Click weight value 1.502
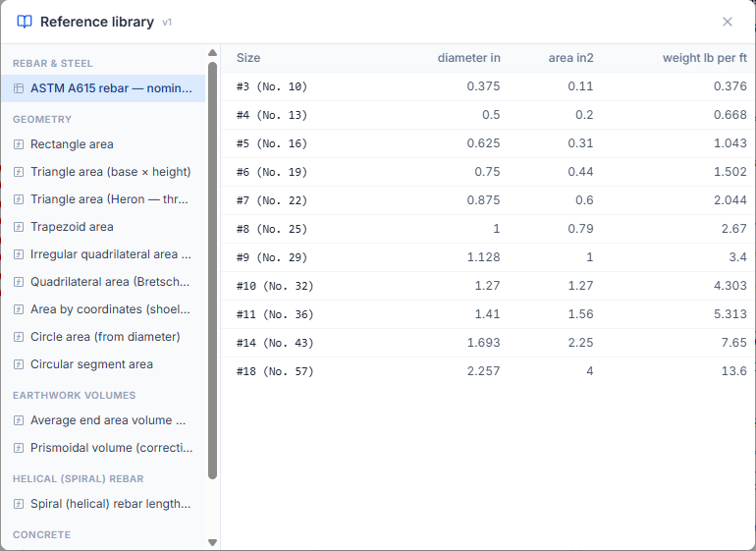This screenshot has height=551, width=756. pos(729,172)
